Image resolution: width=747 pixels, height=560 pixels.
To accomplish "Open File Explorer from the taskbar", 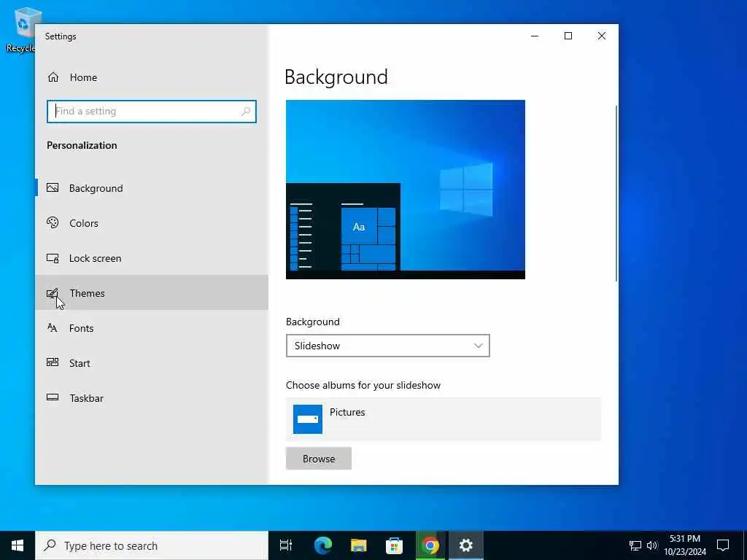I will click(359, 545).
